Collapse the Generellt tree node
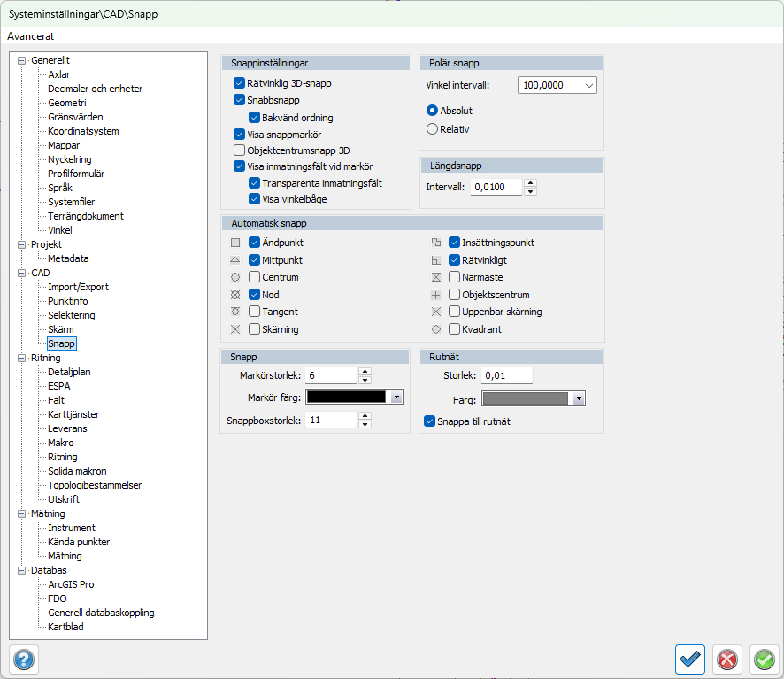Viewport: 784px width, 679px height. pyautogui.click(x=23, y=60)
